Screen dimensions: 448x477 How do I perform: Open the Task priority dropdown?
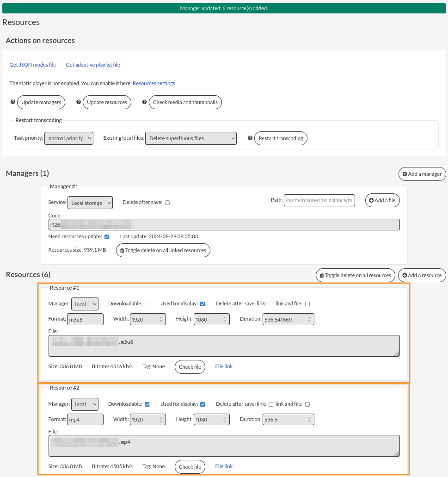(69, 138)
